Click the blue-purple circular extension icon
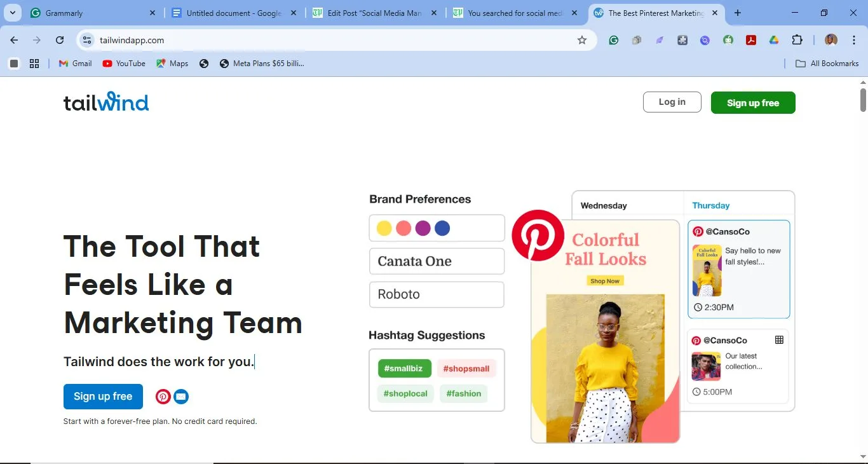The height and width of the screenshot is (464, 868). coord(705,40)
